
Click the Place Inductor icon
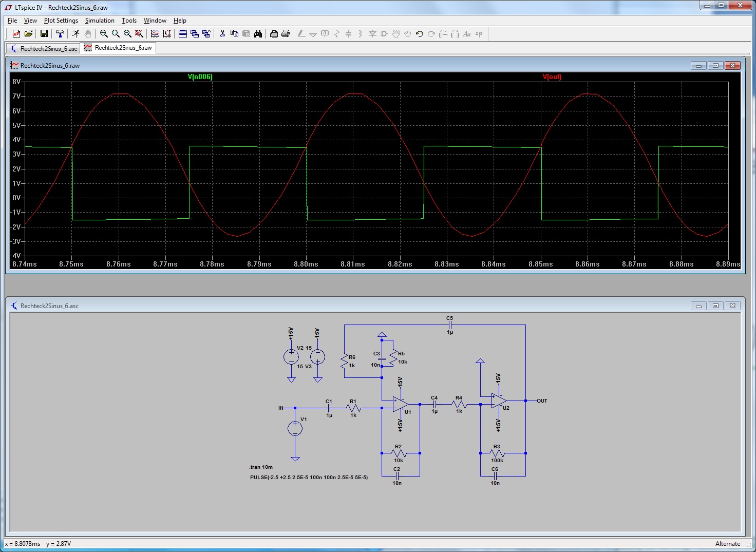[x=360, y=34]
